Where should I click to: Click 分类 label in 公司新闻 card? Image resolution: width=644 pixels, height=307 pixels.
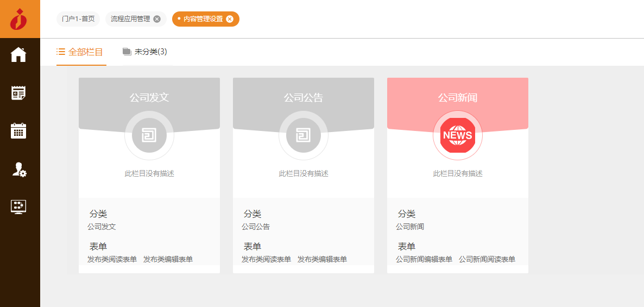pos(407,214)
